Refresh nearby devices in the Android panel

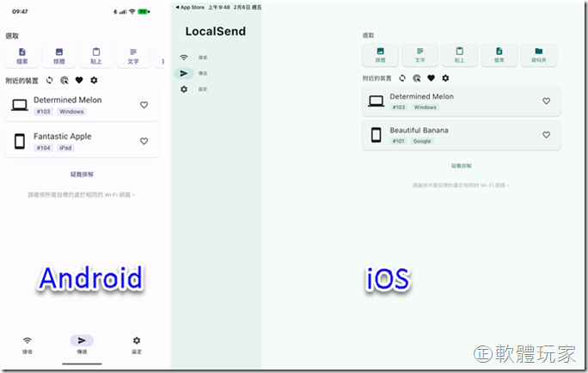click(x=50, y=80)
